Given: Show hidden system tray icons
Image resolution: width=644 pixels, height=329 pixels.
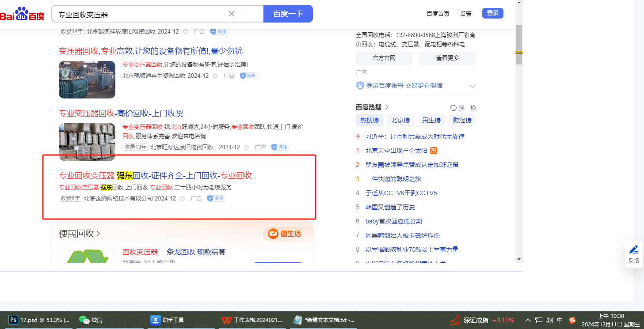Looking at the screenshot, I should click(x=528, y=320).
